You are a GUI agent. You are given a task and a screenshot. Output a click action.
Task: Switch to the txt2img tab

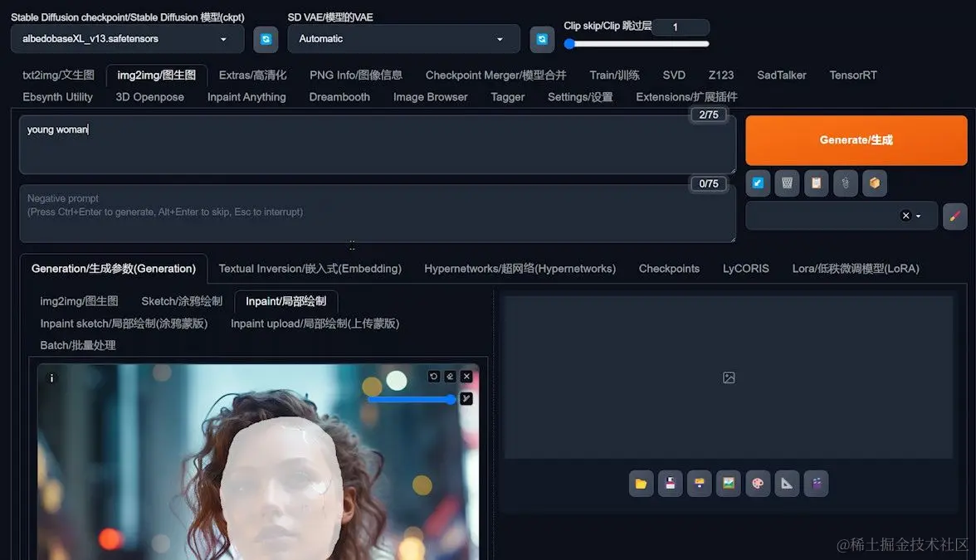point(58,75)
